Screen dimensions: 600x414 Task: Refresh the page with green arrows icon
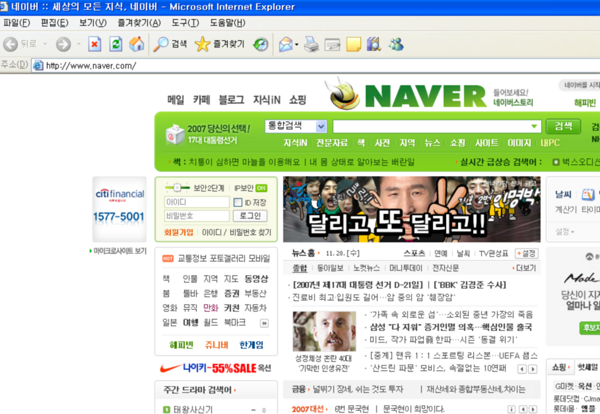116,44
